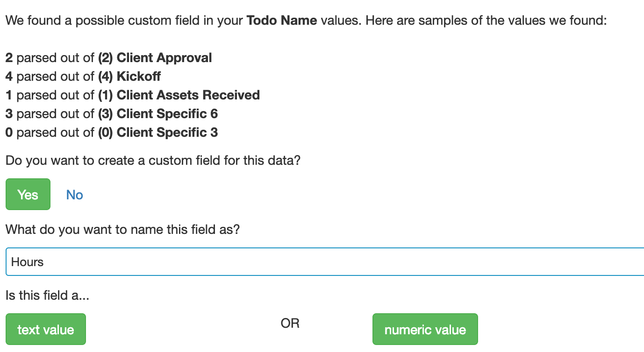644x352 pixels.
Task: Click the create custom field question text
Action: pos(153,161)
